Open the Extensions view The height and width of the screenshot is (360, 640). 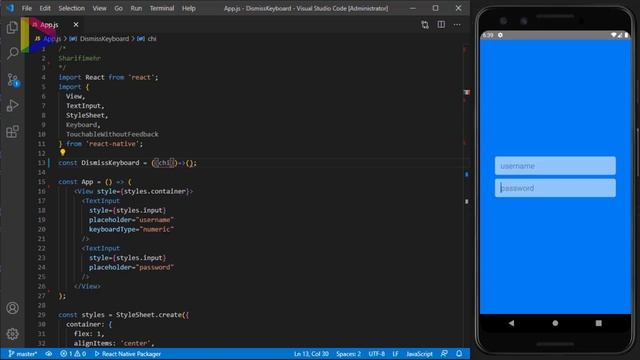pos(12,131)
